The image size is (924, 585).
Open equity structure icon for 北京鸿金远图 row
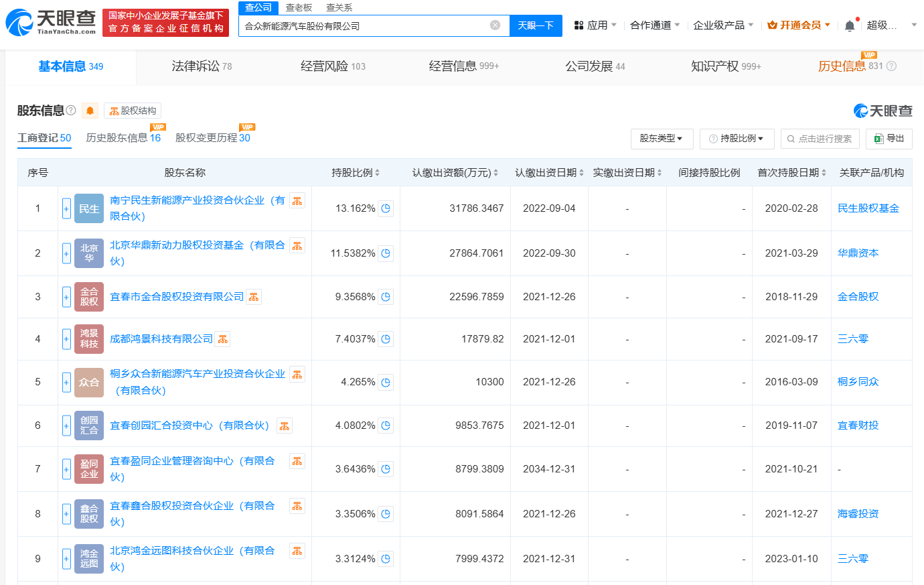297,551
